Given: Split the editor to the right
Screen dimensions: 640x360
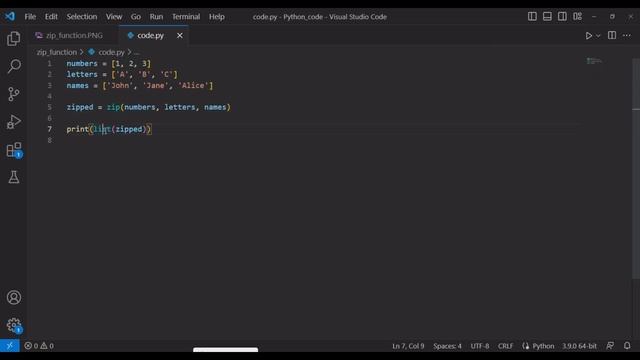Looking at the screenshot, I should pos(612,36).
